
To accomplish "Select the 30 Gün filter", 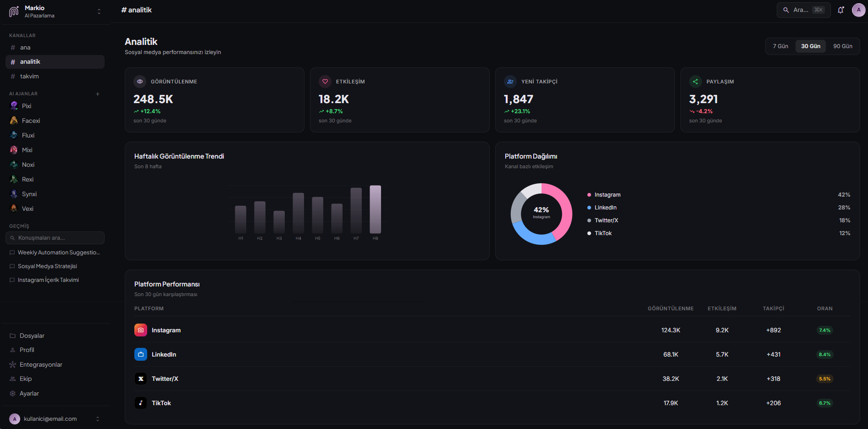I will tap(810, 46).
